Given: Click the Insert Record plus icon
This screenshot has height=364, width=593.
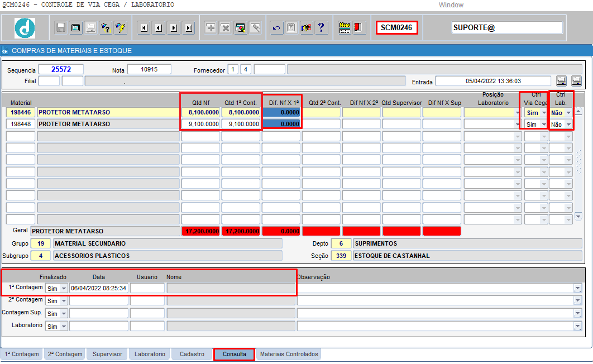Looking at the screenshot, I should [x=211, y=27].
